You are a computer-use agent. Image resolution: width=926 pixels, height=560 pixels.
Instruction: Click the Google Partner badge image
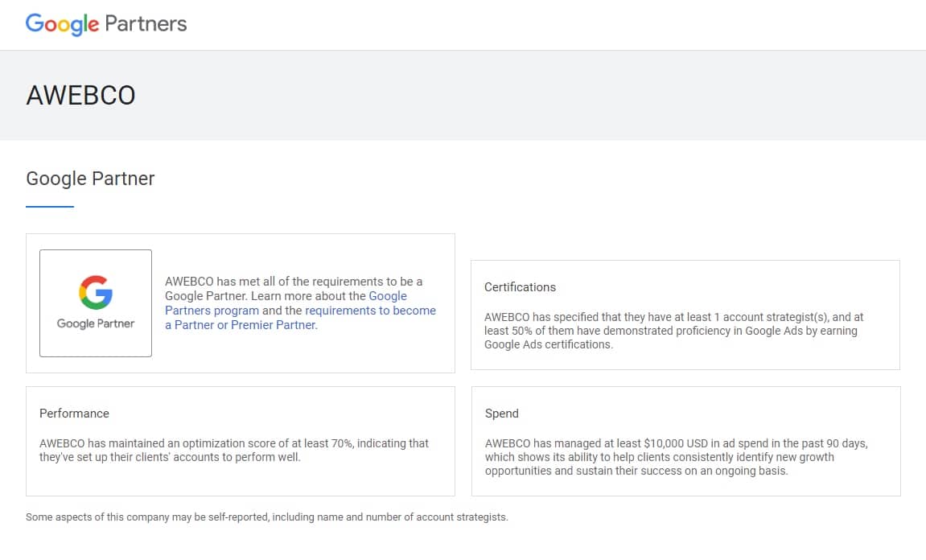[96, 303]
